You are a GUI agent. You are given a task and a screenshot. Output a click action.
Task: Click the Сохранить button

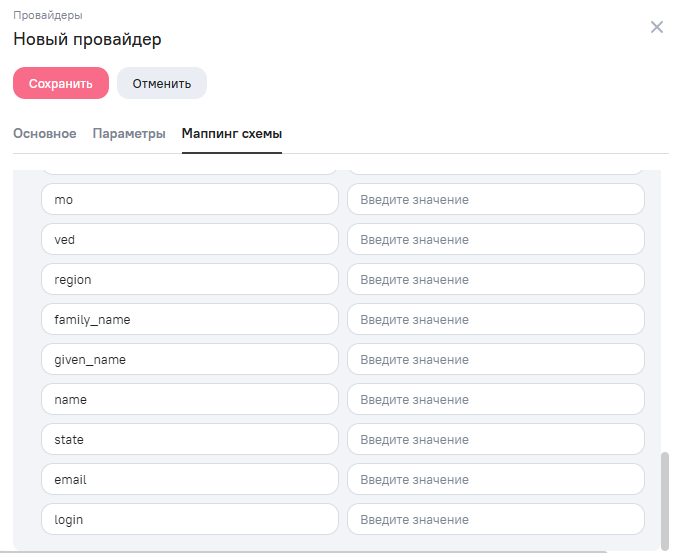(x=60, y=84)
